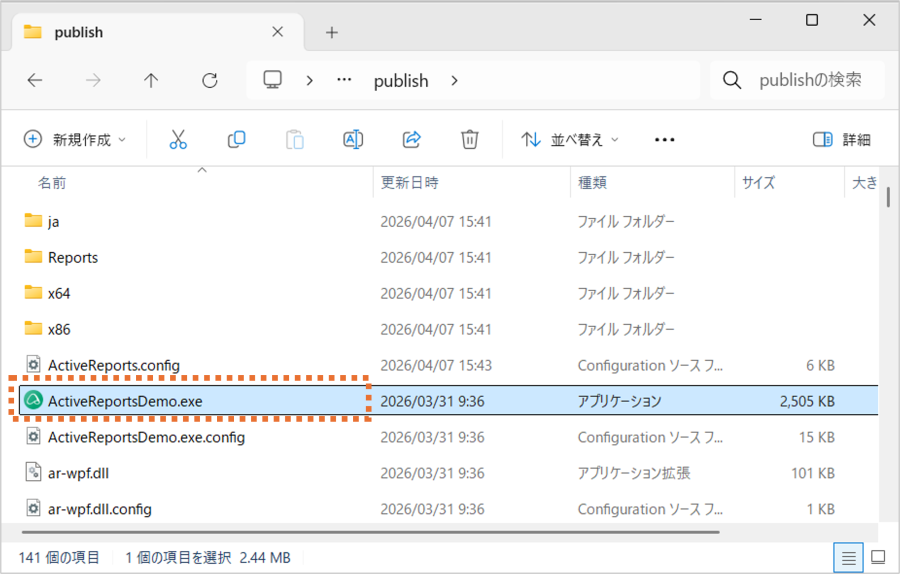Screen dimensions: 900x574
Task: Click the vertical scrollbar thumb
Action: 888,196
